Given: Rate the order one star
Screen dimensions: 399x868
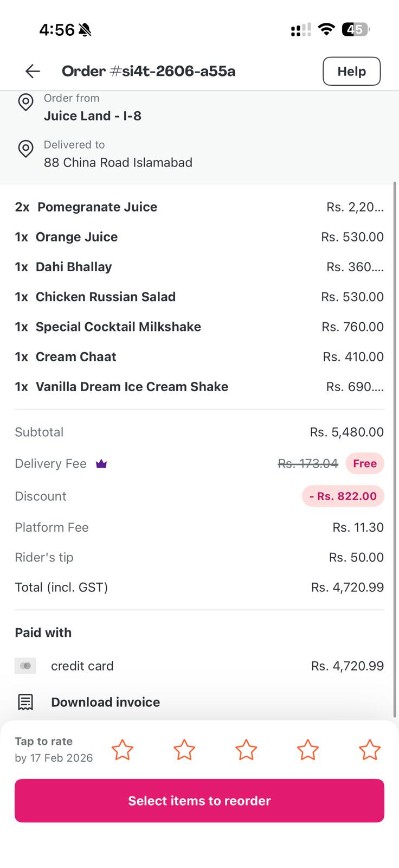Looking at the screenshot, I should pos(123,750).
